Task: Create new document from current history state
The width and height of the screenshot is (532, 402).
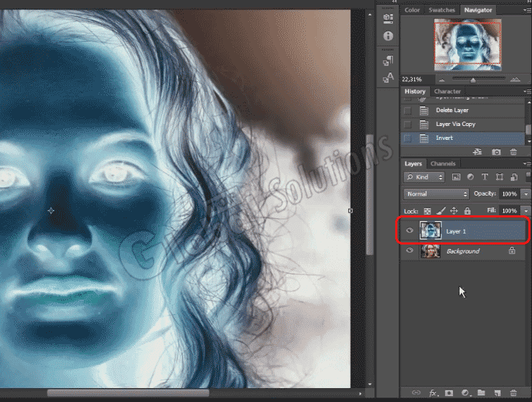Action: [477, 152]
